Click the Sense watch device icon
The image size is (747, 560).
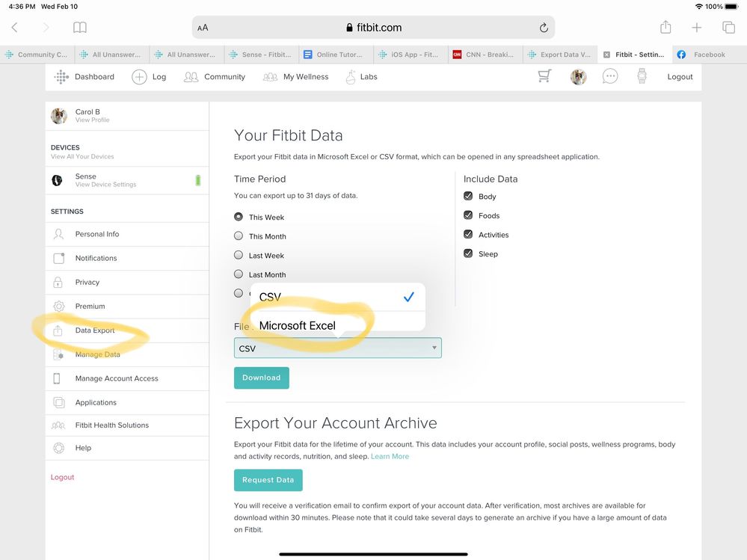pyautogui.click(x=57, y=180)
